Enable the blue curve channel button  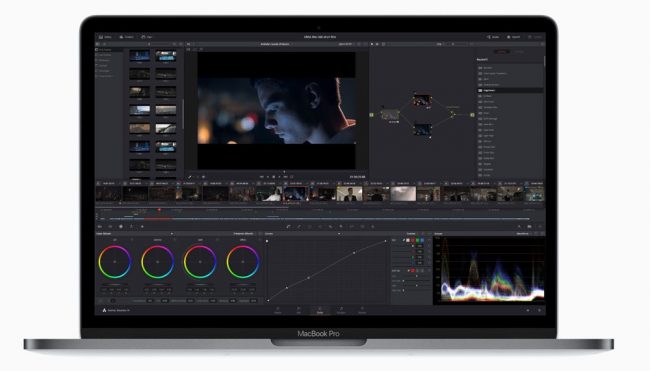point(422,240)
